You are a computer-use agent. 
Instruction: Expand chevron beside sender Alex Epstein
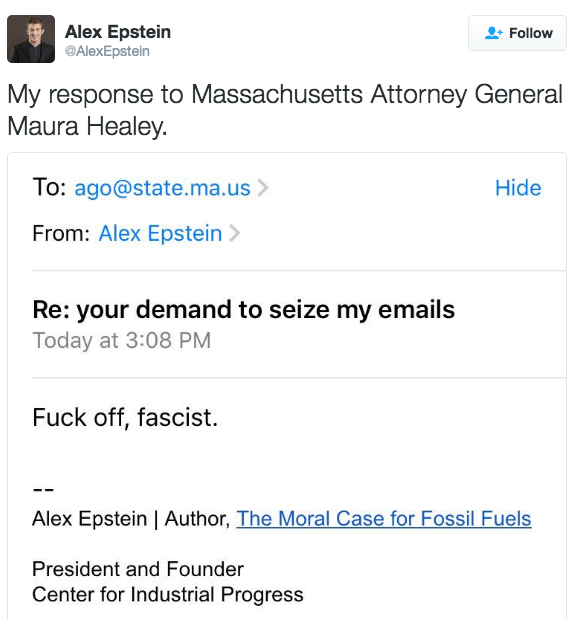(234, 233)
